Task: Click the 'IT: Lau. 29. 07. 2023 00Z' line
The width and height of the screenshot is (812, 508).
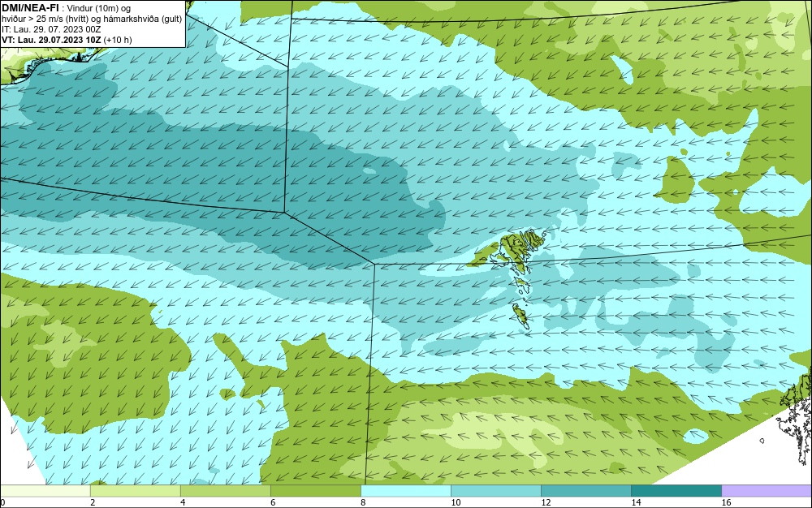Action: point(50,29)
